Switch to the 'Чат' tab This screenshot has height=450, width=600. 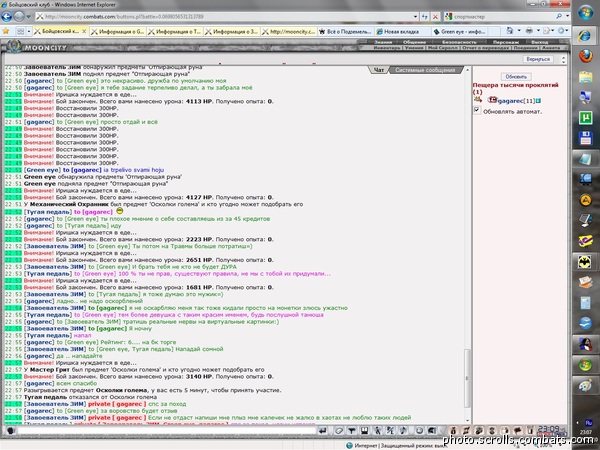pyautogui.click(x=378, y=70)
